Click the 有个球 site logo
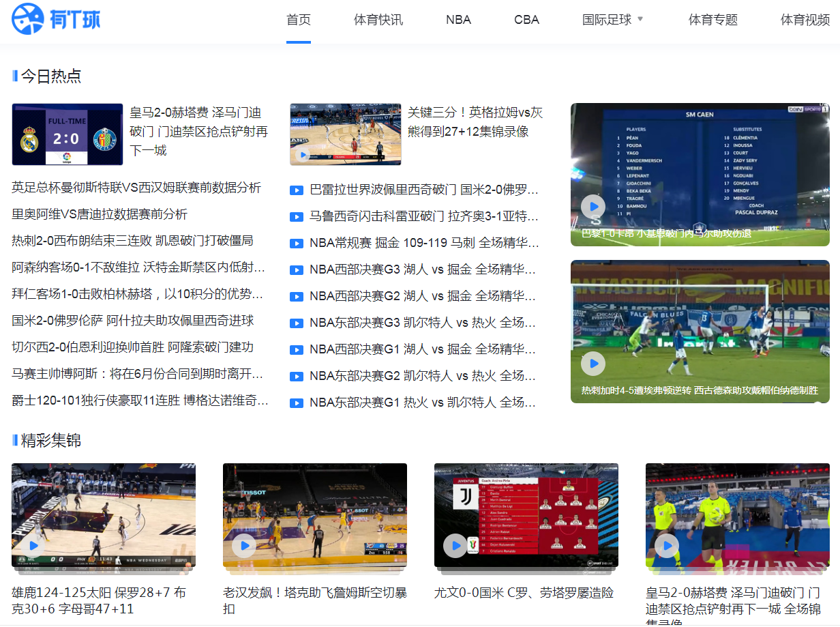This screenshot has height=627, width=840. point(56,19)
